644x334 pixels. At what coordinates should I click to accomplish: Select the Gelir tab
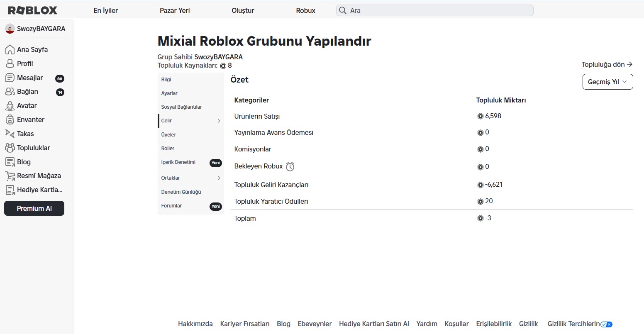(191, 121)
